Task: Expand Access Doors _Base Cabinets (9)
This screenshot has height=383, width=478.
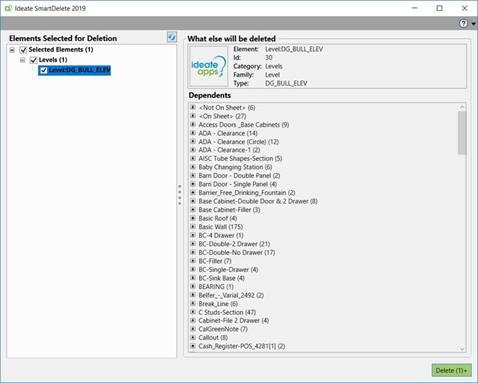Action: [193, 124]
